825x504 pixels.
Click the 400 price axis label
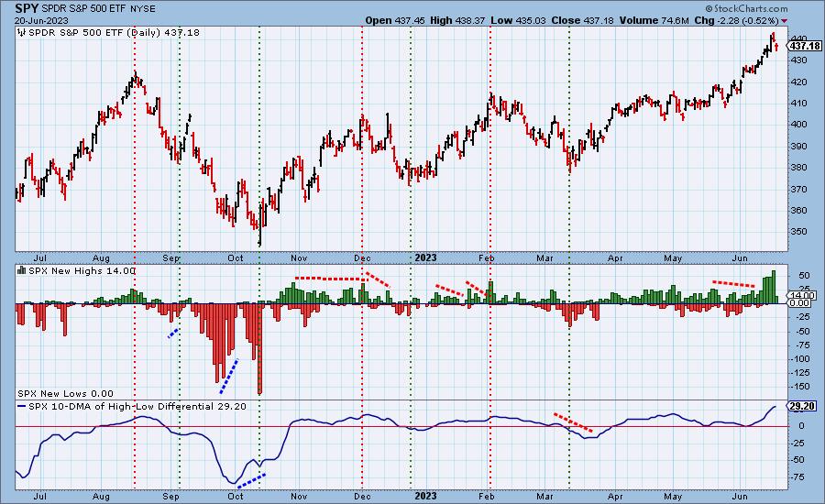tap(798, 125)
